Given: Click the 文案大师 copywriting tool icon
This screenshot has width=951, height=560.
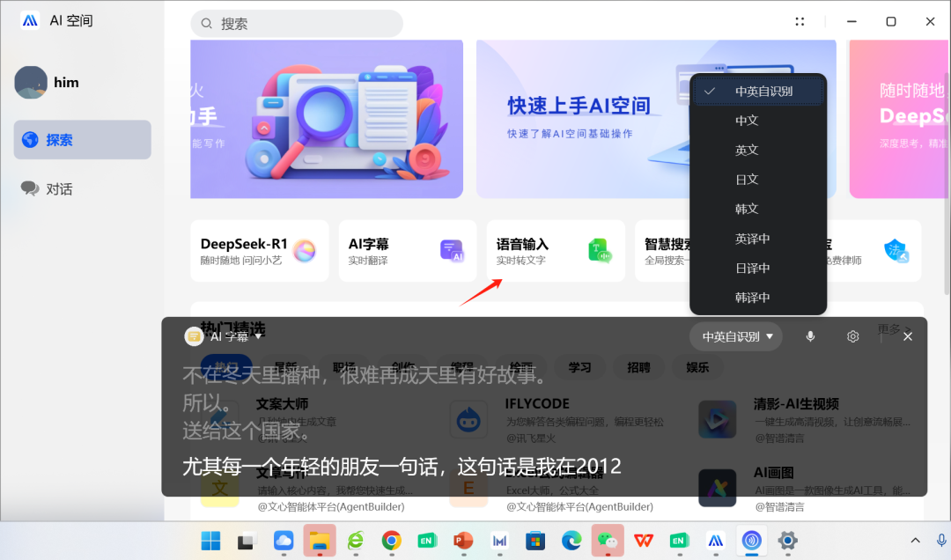Looking at the screenshot, I should point(219,419).
